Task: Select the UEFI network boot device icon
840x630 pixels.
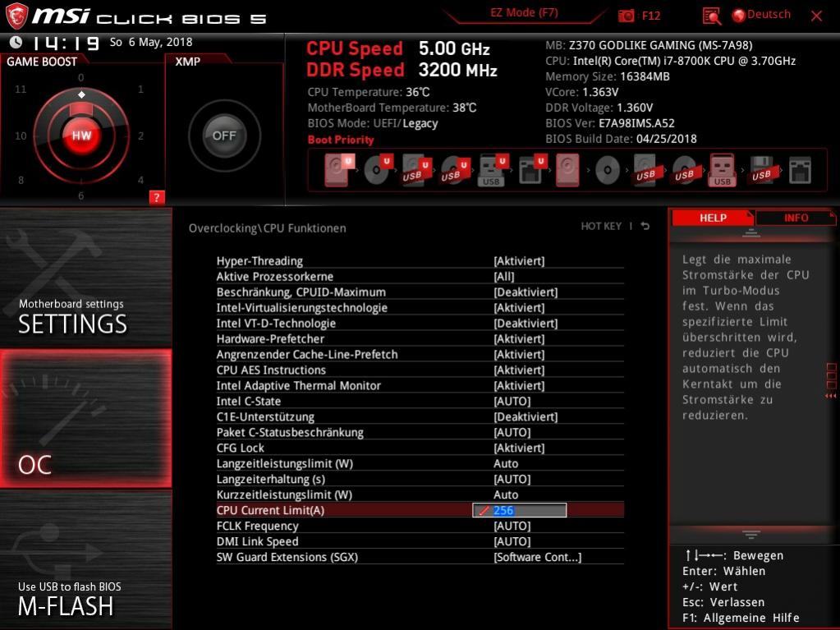Action: click(x=531, y=170)
